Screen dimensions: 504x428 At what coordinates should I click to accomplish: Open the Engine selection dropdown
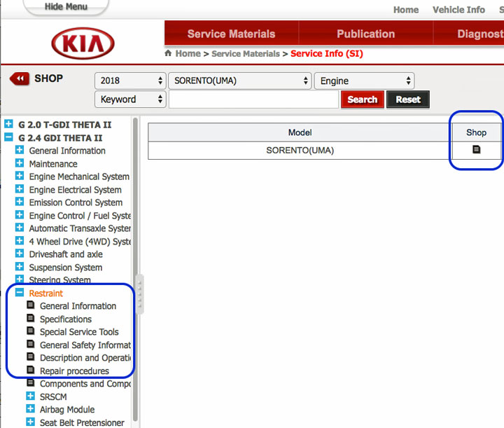[x=364, y=81]
